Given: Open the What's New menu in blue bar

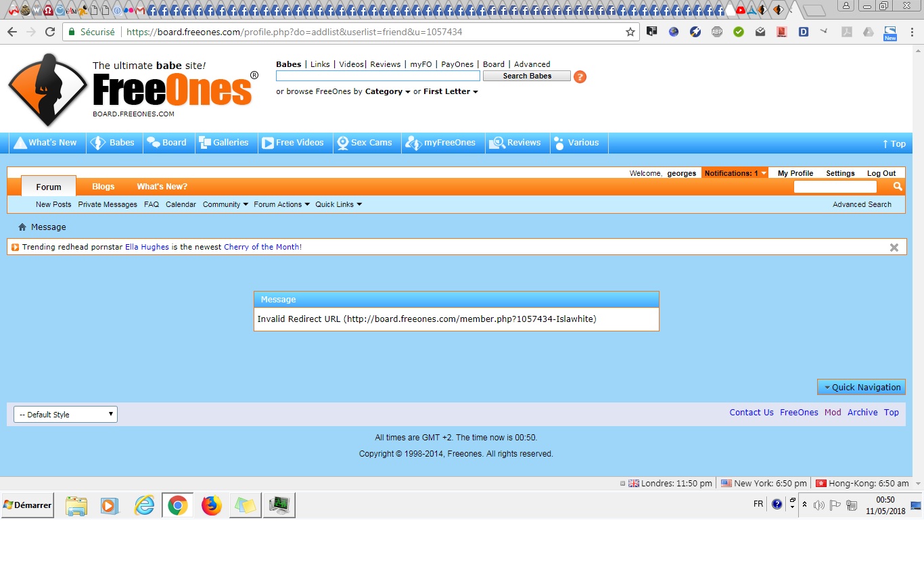Looking at the screenshot, I should point(47,143).
